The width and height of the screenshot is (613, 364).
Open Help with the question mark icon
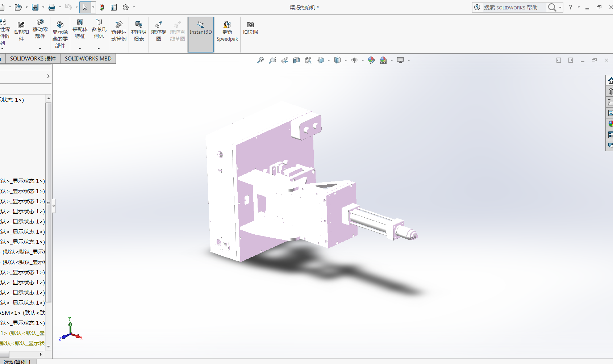point(571,7)
